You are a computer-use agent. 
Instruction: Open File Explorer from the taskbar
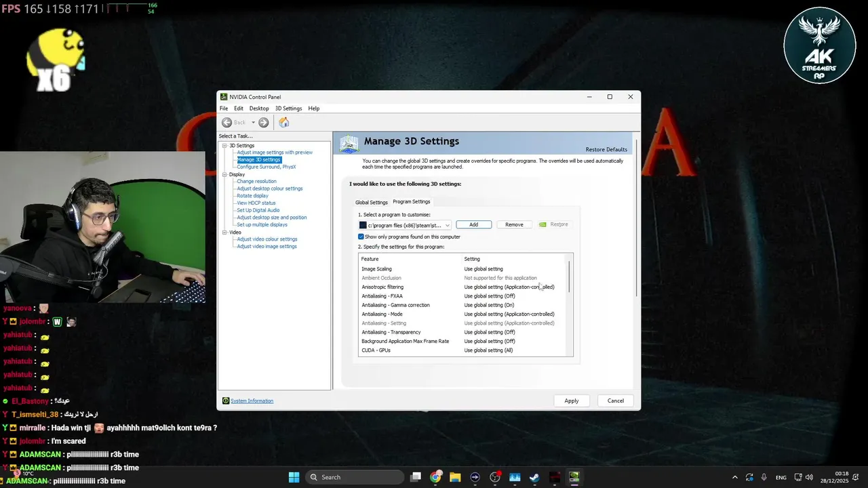[455, 477]
